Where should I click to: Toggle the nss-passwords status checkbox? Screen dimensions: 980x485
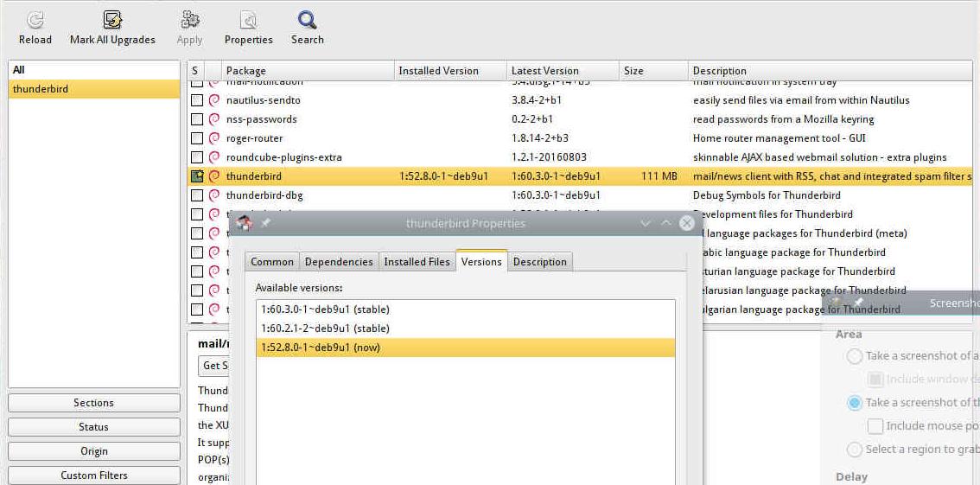pos(197,118)
